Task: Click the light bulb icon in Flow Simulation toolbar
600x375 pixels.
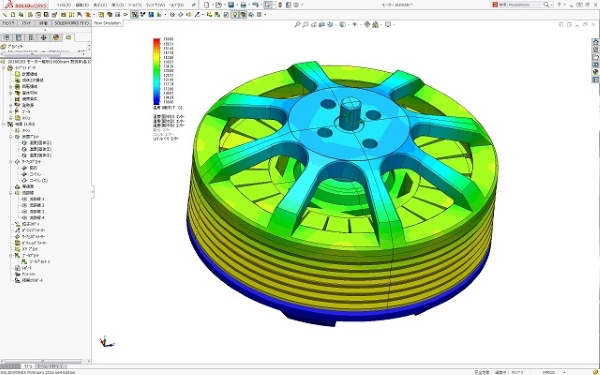Action: (235, 15)
